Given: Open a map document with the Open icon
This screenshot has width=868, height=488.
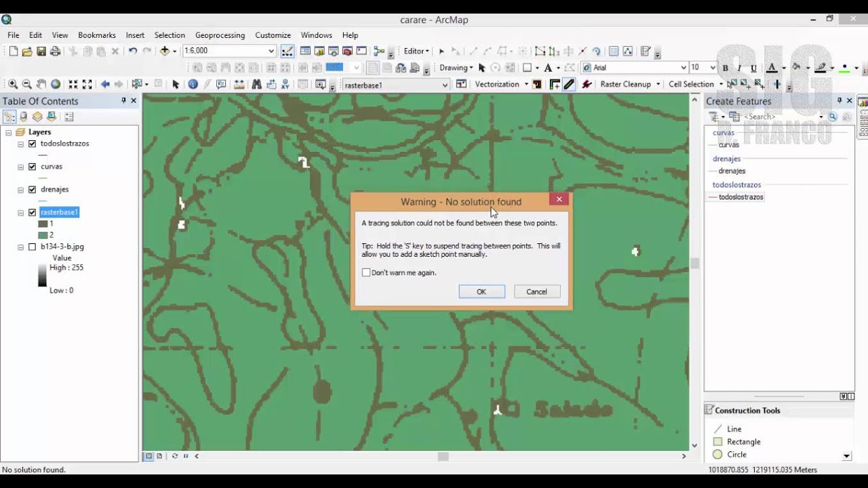Looking at the screenshot, I should click(x=27, y=51).
